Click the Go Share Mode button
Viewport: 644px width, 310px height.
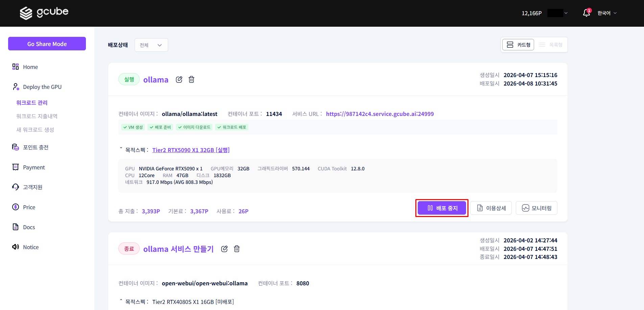(47, 44)
